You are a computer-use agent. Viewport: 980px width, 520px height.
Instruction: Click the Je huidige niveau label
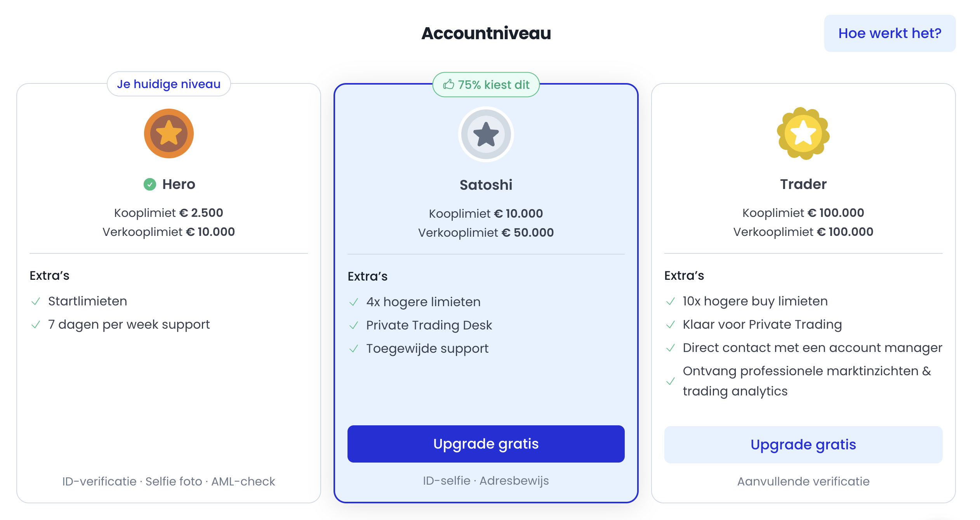[169, 84]
